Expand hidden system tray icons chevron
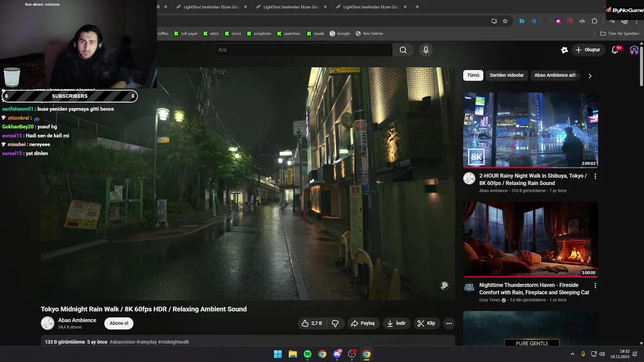 click(572, 354)
